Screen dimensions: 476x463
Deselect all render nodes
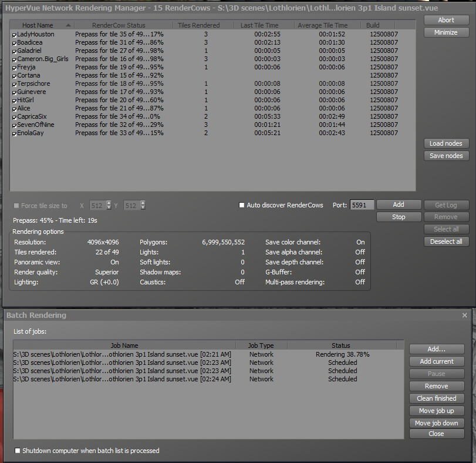coord(446,241)
